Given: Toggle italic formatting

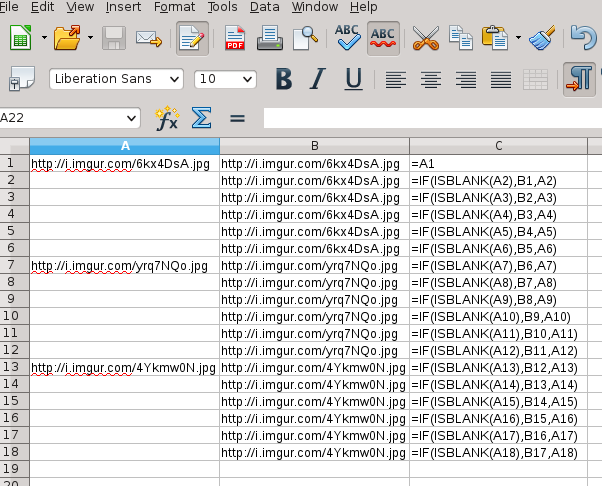Looking at the screenshot, I should pos(318,79).
